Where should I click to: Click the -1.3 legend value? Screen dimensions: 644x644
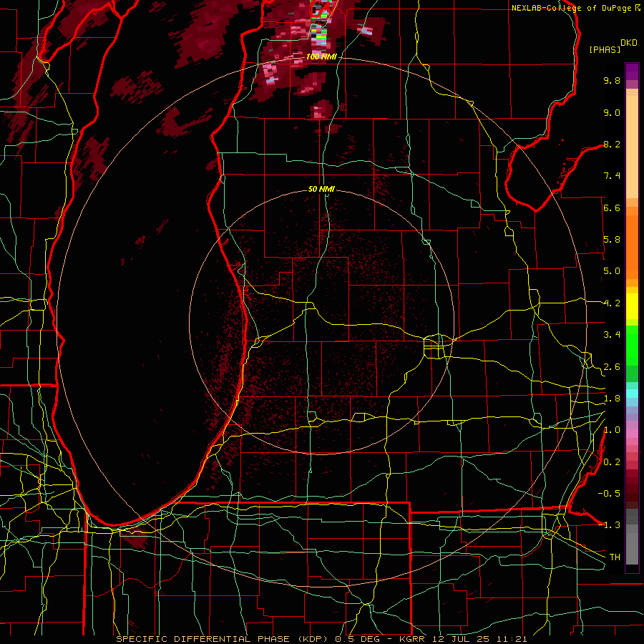609,525
